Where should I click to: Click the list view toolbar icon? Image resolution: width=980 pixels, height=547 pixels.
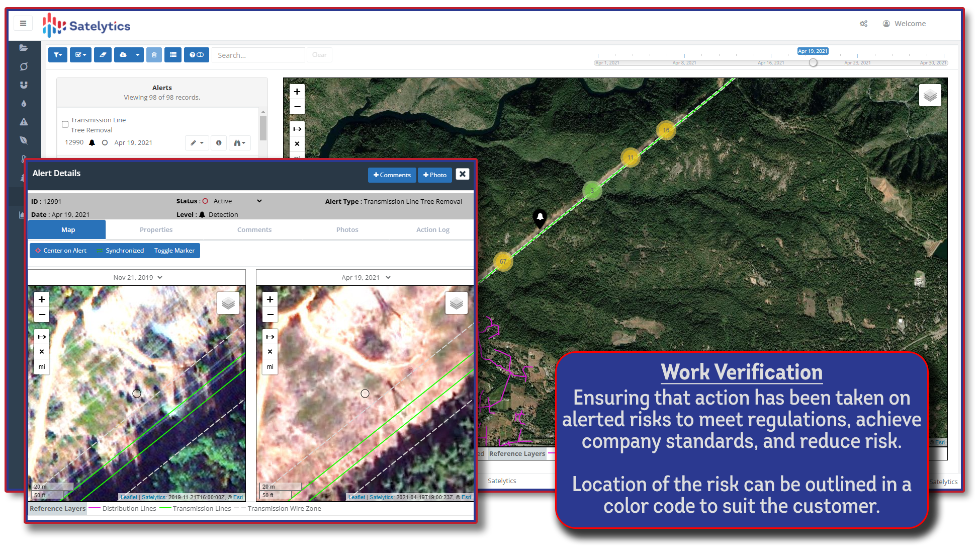[173, 55]
